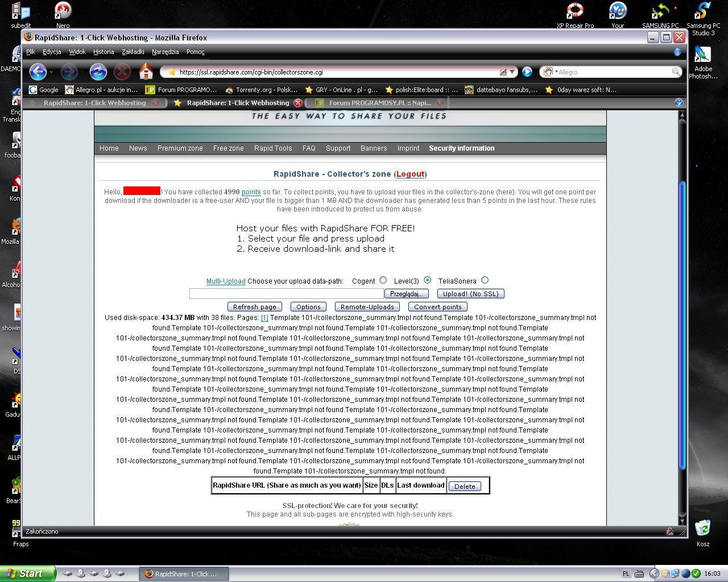
Task: Reload the page with the Refresh icon
Action: pos(98,72)
